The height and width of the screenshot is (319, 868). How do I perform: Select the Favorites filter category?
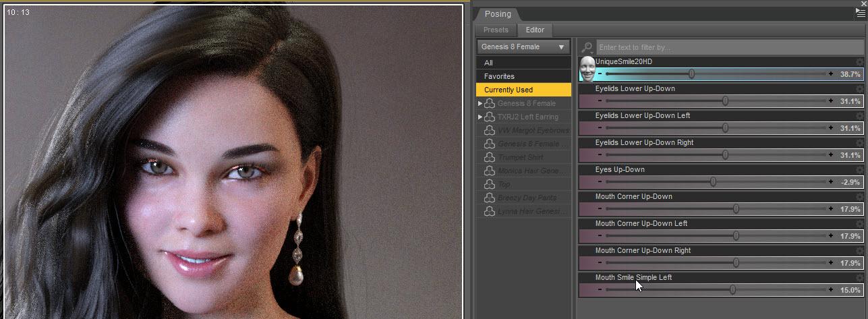coord(523,76)
